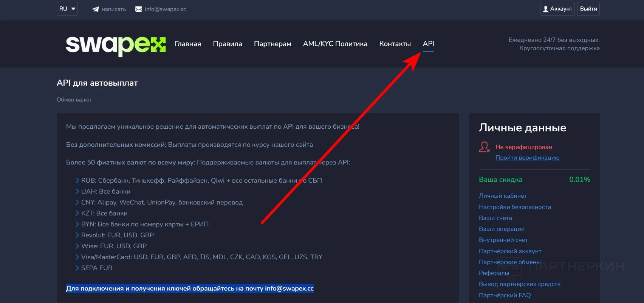Open Личный кабинет link
This screenshot has width=644, height=303.
click(503, 196)
